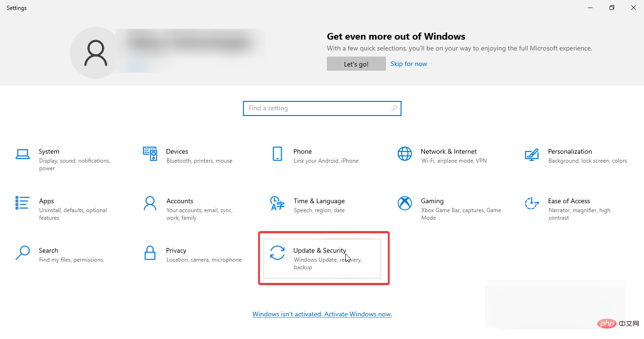Click the magnifier in the search box
The width and height of the screenshot is (644, 339).
[x=394, y=108]
